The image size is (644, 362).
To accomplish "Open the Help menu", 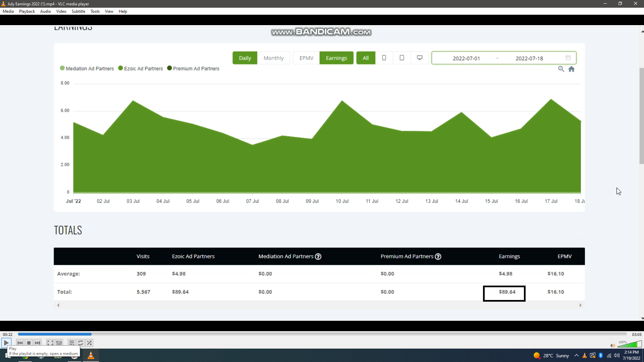I will pos(123,11).
